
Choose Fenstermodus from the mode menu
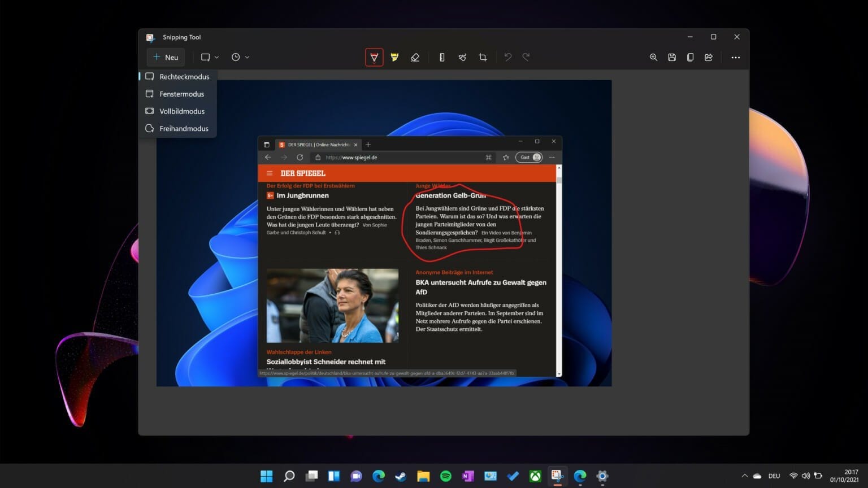181,94
